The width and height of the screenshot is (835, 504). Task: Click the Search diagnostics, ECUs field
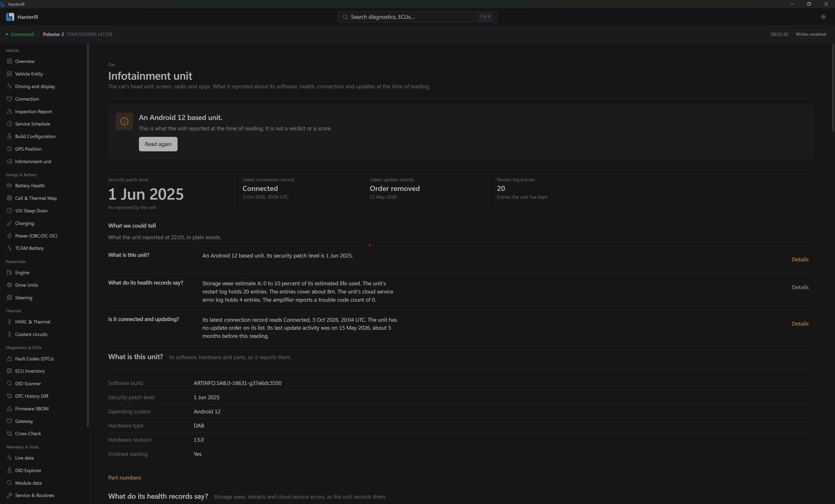coord(417,17)
